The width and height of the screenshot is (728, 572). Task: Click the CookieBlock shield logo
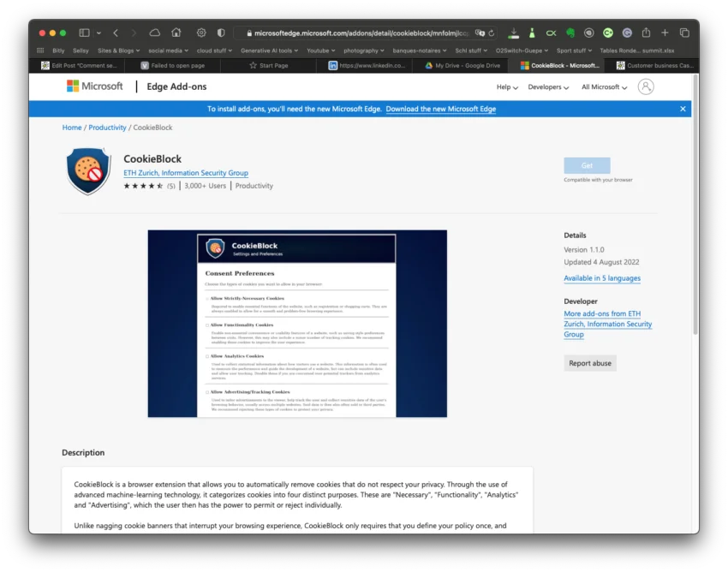(x=88, y=171)
